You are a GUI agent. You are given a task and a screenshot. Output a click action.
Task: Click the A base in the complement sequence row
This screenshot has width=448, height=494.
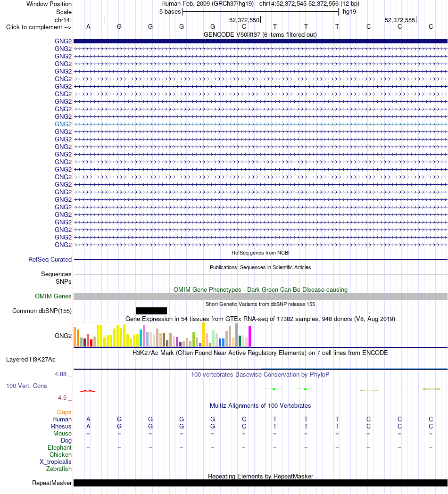(x=88, y=26)
